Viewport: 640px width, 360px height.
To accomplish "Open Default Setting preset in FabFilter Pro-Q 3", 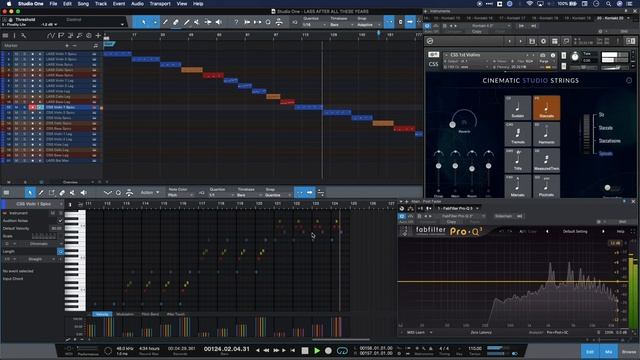I will click(575, 231).
